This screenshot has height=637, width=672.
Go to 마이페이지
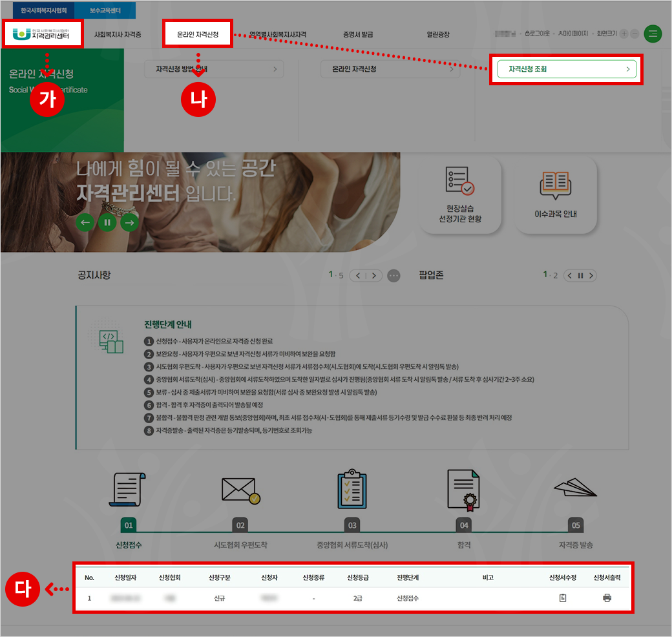(573, 34)
